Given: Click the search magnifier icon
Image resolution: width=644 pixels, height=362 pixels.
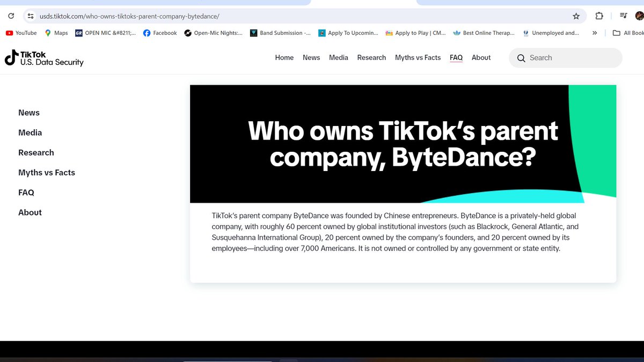Looking at the screenshot, I should click(521, 58).
